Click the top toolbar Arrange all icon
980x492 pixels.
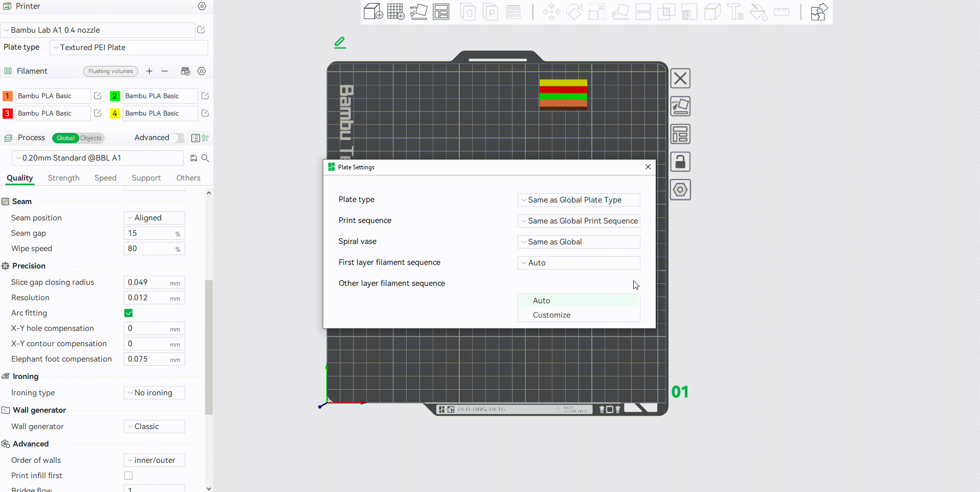click(441, 11)
